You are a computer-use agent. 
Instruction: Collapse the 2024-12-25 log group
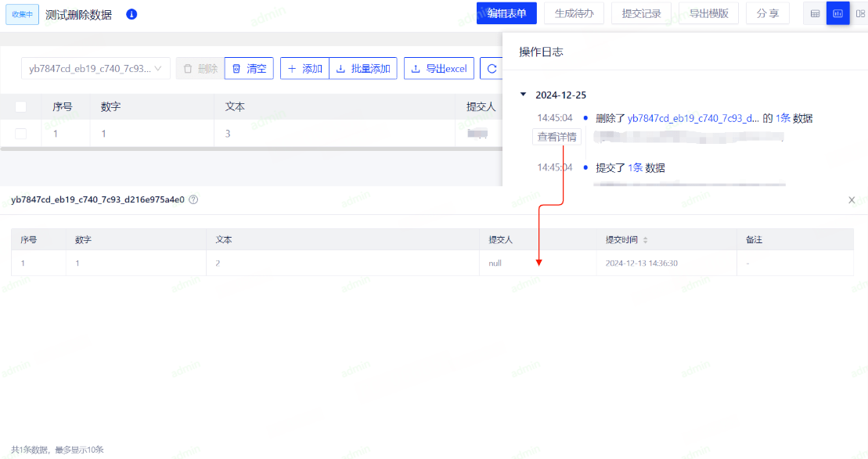click(523, 95)
